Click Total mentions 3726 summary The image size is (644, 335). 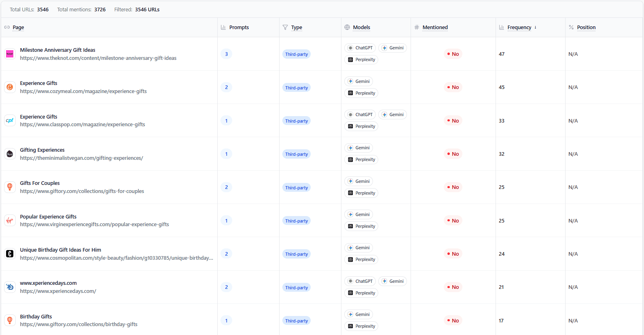[x=81, y=9]
